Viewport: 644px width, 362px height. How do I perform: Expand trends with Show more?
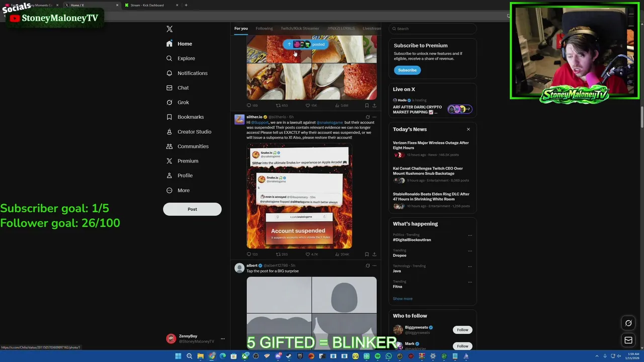coord(403,299)
